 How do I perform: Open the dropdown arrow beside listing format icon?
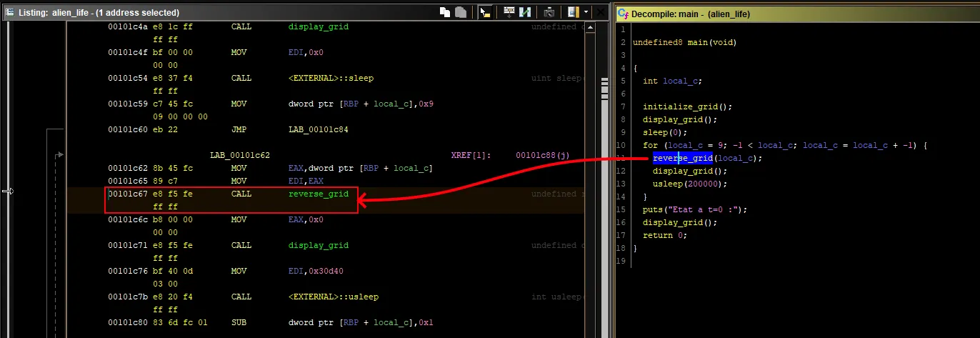click(x=586, y=12)
